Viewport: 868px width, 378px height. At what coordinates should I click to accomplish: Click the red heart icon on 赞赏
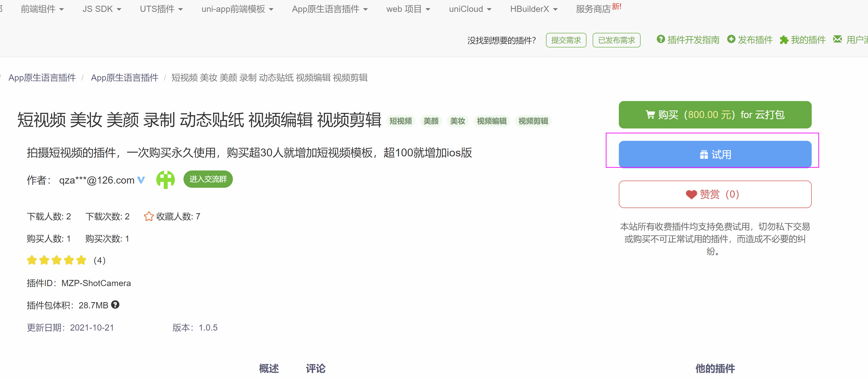click(691, 195)
